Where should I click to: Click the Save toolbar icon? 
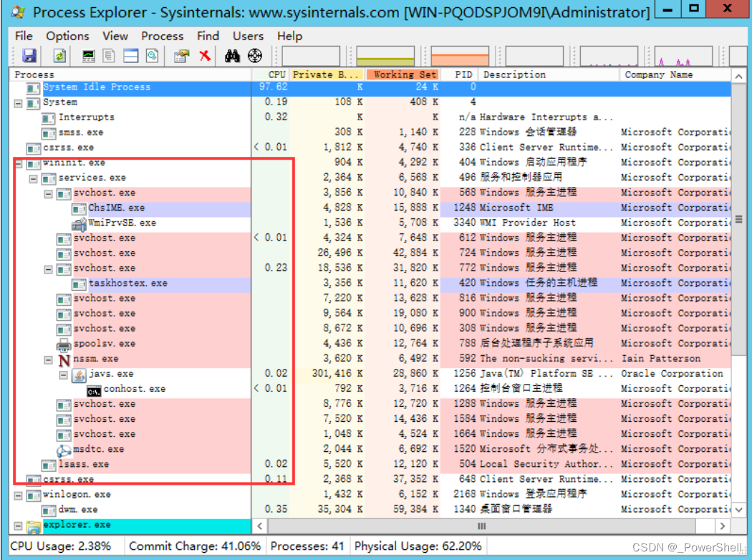tap(29, 56)
